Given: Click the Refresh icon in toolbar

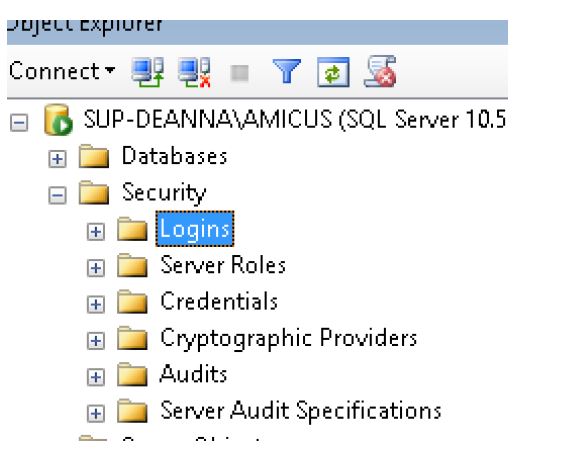Looking at the screenshot, I should [x=333, y=72].
